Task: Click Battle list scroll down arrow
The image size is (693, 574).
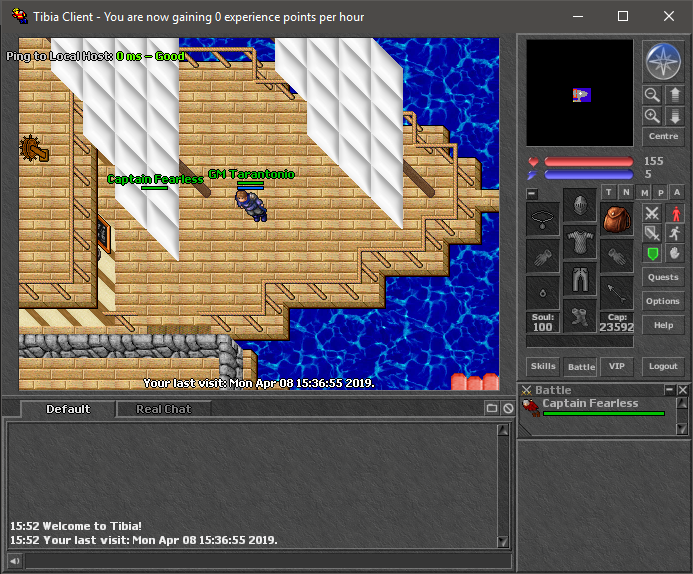Action: coord(682,429)
